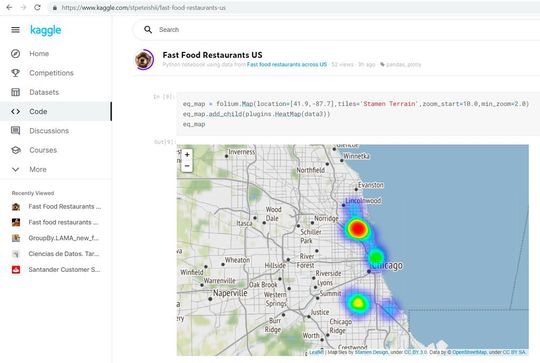Screen dimensions: 540x363
Task: Click the Leaflet attribution link
Action: coord(316,352)
